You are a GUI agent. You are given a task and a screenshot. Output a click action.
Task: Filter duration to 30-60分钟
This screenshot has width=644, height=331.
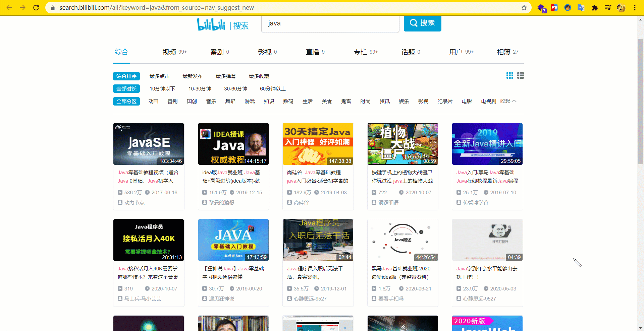(235, 89)
